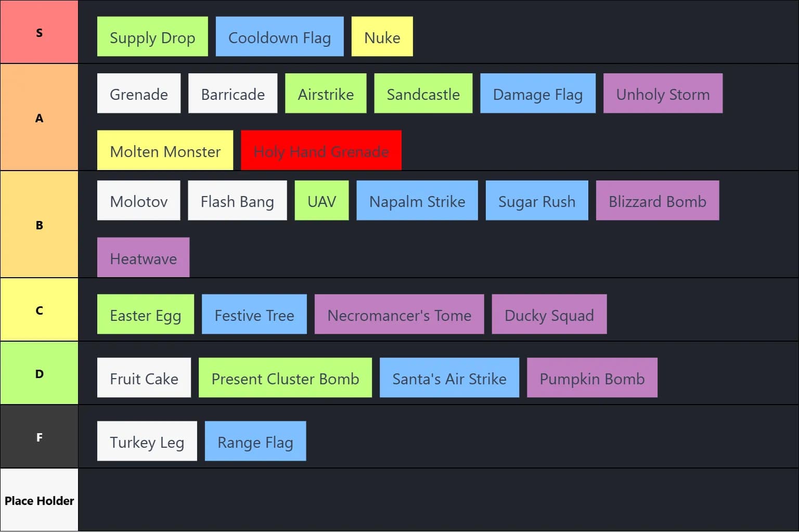The width and height of the screenshot is (799, 532).
Task: Click the Cooldown Flag tile
Action: click(x=279, y=36)
